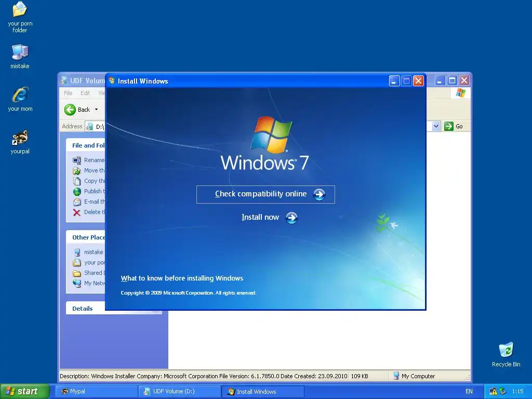The image size is (532, 399).
Task: Click the E-mail this file icon
Action: pos(77,202)
